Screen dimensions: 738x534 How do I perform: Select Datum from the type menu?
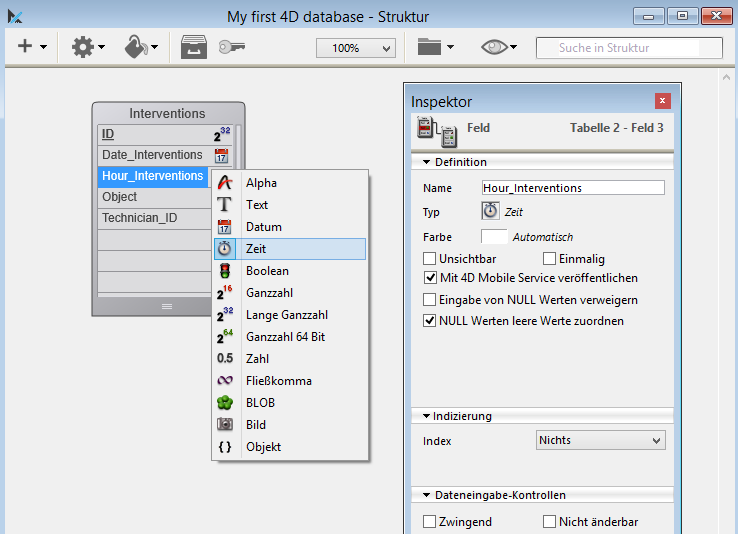click(264, 227)
